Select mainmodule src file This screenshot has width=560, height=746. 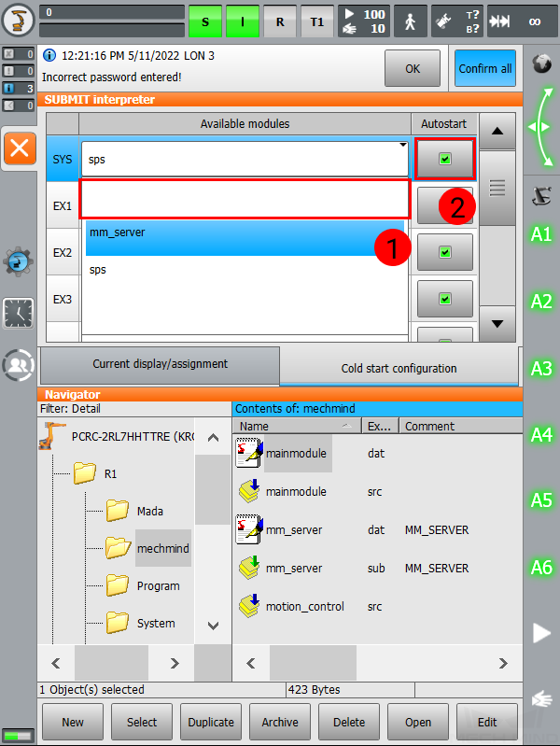(x=296, y=491)
